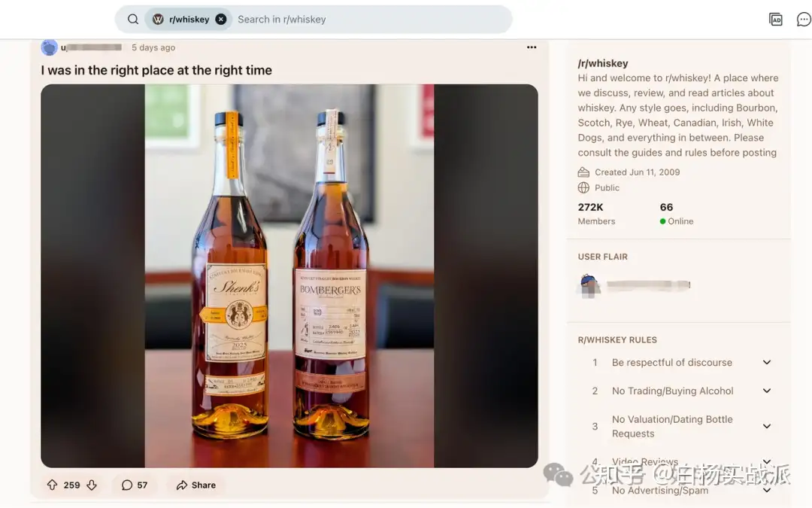Remove the r/whiskey search filter chip

(x=220, y=19)
